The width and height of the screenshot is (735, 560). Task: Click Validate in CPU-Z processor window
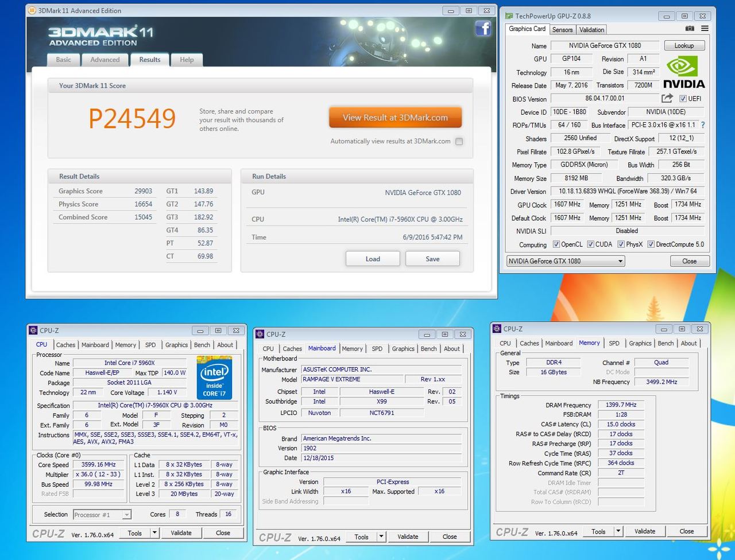pos(181,533)
